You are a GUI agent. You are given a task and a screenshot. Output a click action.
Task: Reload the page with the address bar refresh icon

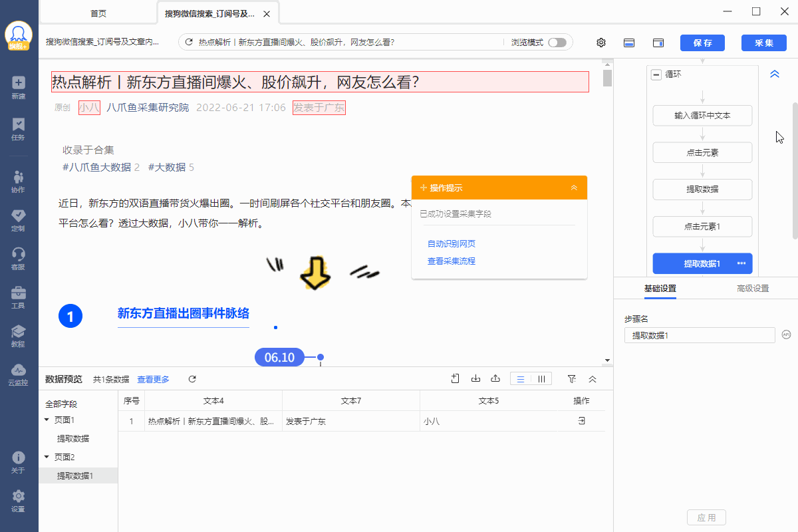tap(189, 43)
